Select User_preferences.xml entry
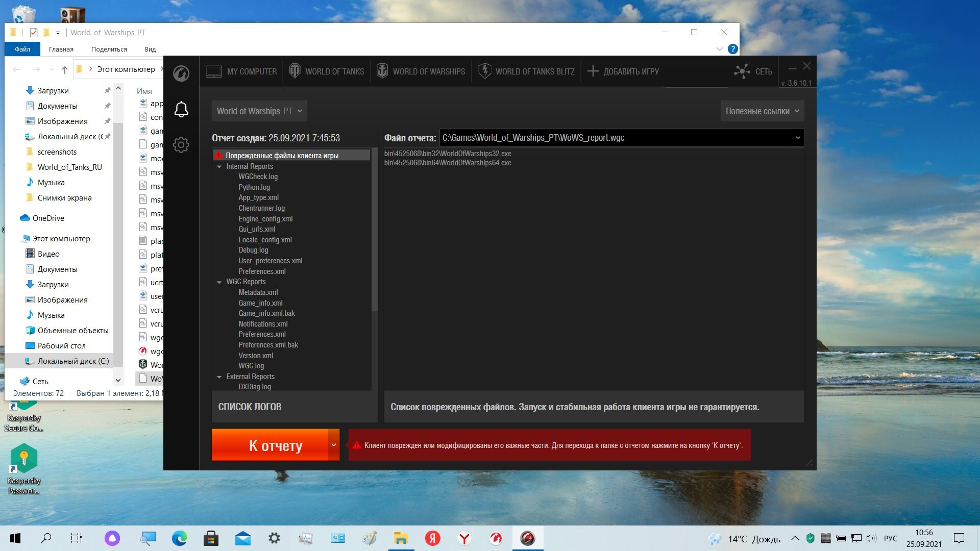The width and height of the screenshot is (980, 551). coord(270,261)
